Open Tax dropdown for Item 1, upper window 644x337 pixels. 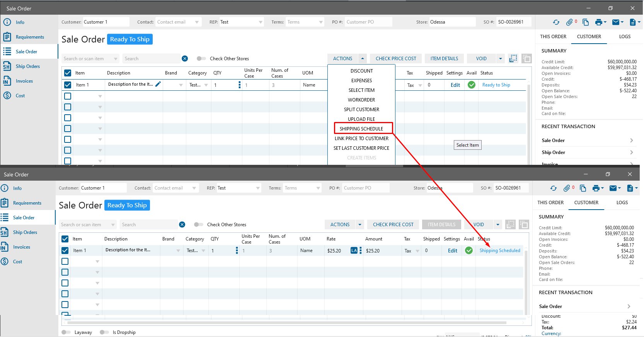point(420,85)
